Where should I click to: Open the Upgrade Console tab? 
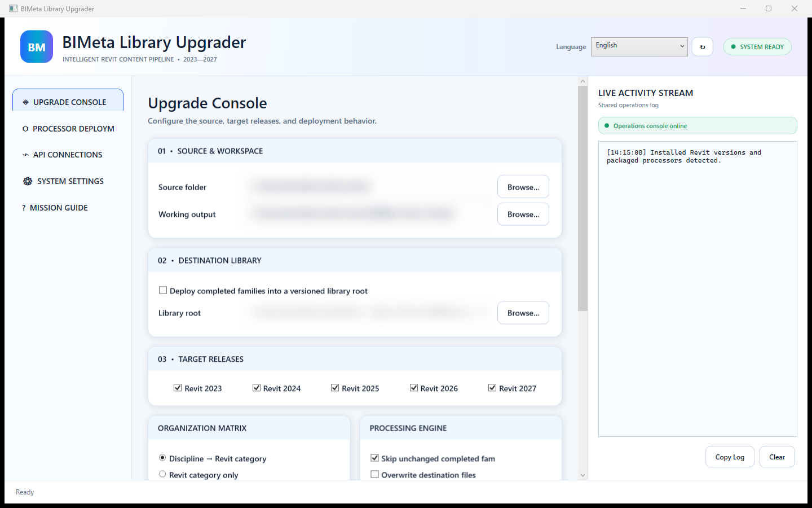coord(68,101)
